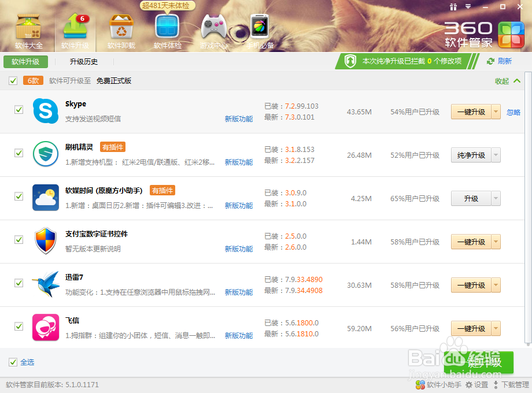532x393 pixels.
Task: Click the Skype application icon
Action: pos(45,110)
